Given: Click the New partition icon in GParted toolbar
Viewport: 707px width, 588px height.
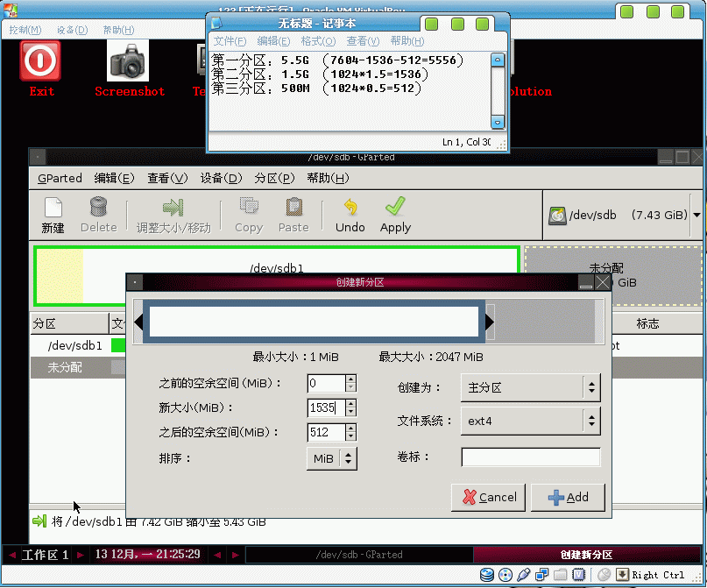Looking at the screenshot, I should point(53,208).
